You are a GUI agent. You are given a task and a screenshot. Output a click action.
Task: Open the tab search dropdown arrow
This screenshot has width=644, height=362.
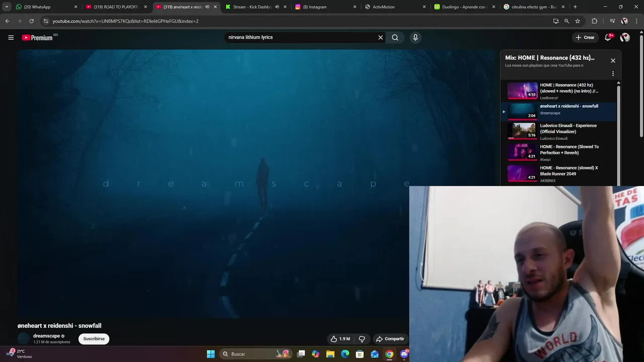click(x=7, y=7)
